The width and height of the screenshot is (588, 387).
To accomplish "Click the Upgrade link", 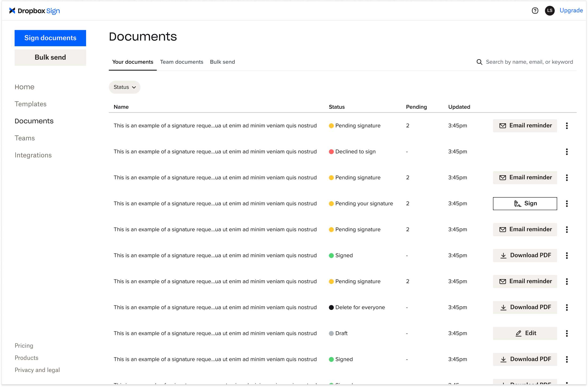I will 571,10.
